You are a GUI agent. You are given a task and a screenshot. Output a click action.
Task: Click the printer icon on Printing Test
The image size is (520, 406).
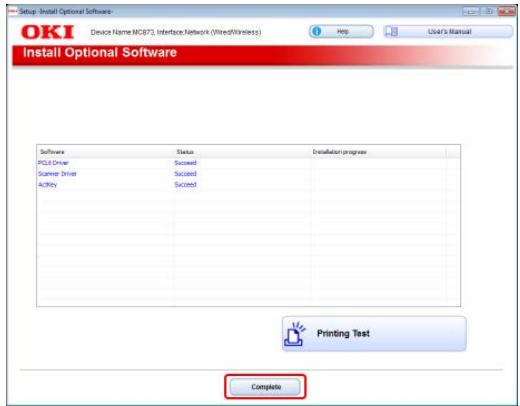click(x=294, y=334)
